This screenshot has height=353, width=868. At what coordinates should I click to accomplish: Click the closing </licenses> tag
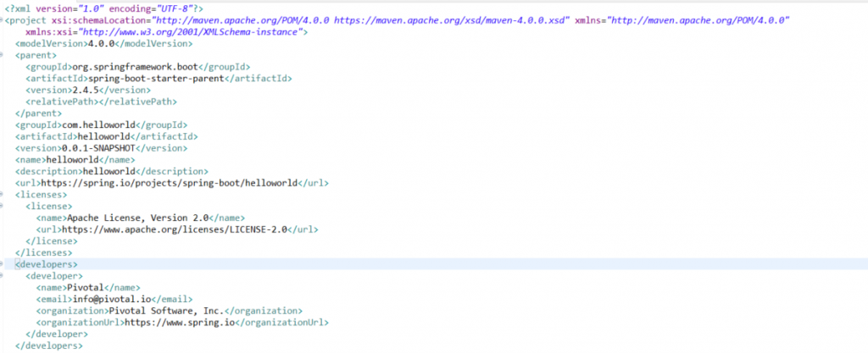click(44, 253)
